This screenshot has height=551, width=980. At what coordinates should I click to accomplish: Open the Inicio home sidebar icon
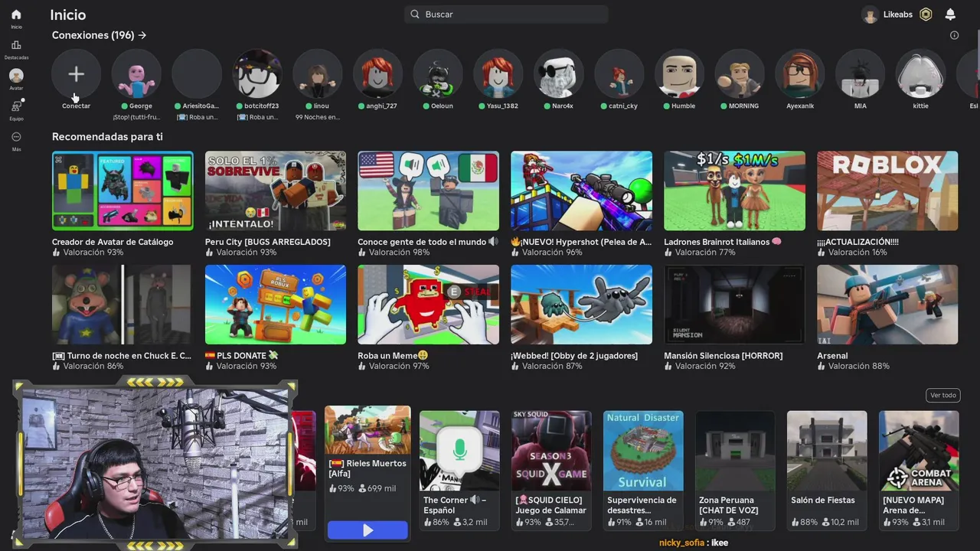pyautogui.click(x=16, y=15)
